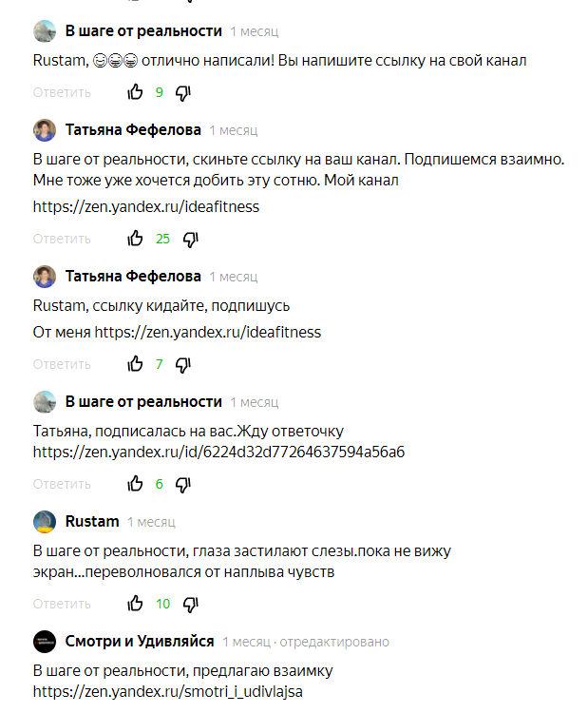Image resolution: width=588 pixels, height=713 pixels.
Task: Like Татьяна Фефелова's comment with 25 likes
Action: point(135,239)
